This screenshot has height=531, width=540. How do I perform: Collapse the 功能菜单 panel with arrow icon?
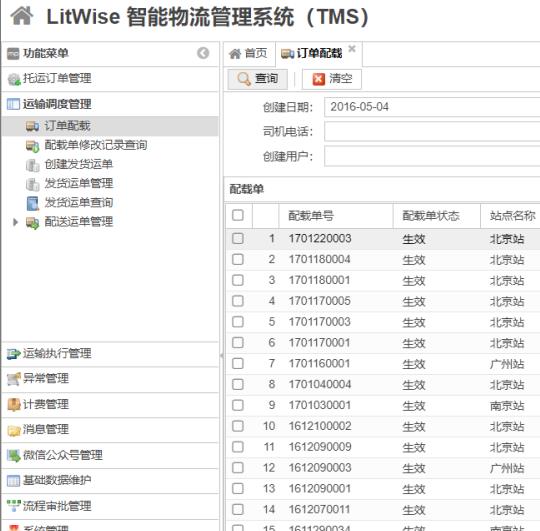[x=203, y=53]
